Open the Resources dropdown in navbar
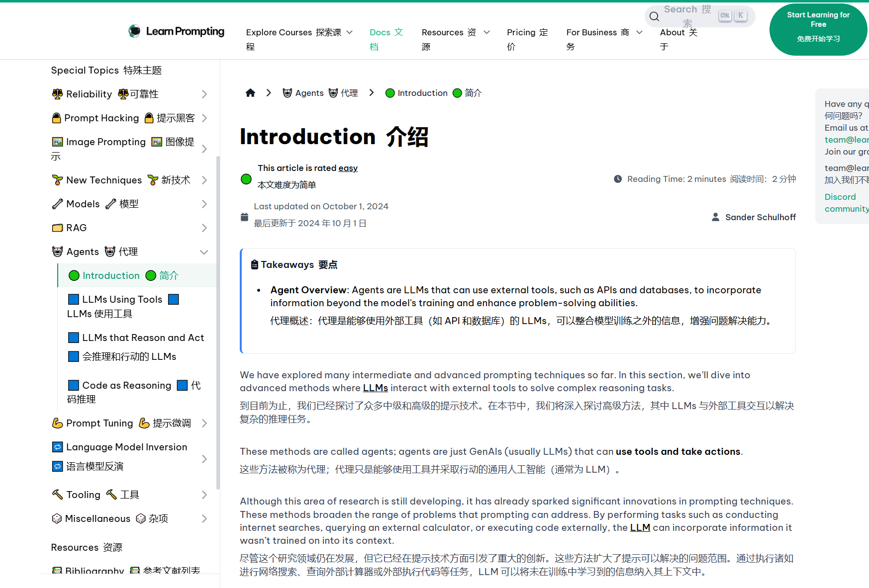Screen dimensions: 869x588 point(456,39)
